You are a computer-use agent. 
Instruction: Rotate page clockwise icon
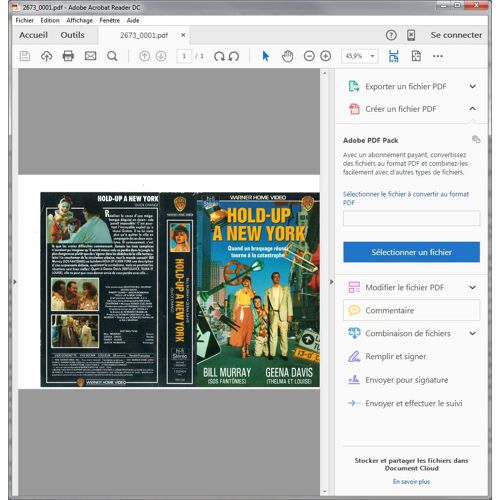click(219, 56)
